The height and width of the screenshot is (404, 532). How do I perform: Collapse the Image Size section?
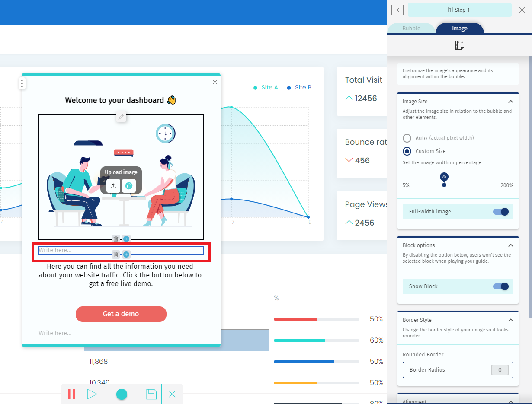point(510,102)
